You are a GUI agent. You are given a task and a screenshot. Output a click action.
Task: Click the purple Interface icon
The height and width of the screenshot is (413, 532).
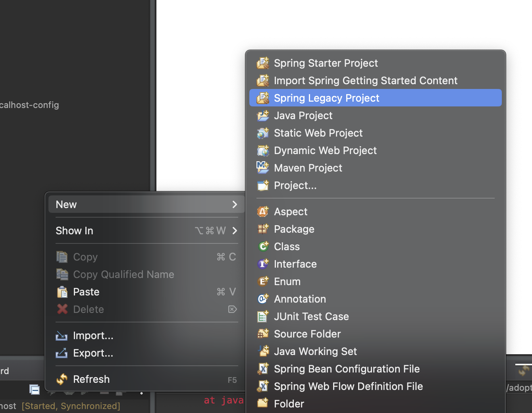click(263, 264)
